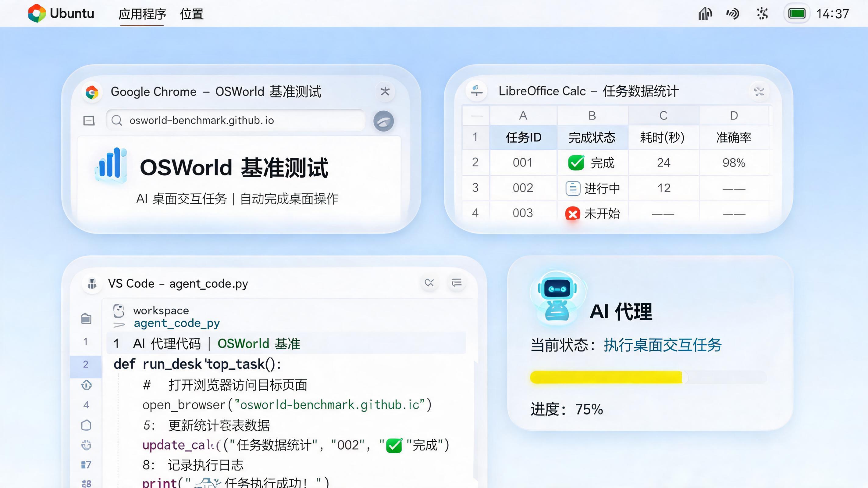Click the AI 代理 robot avatar
The height and width of the screenshot is (488, 868).
point(558,299)
